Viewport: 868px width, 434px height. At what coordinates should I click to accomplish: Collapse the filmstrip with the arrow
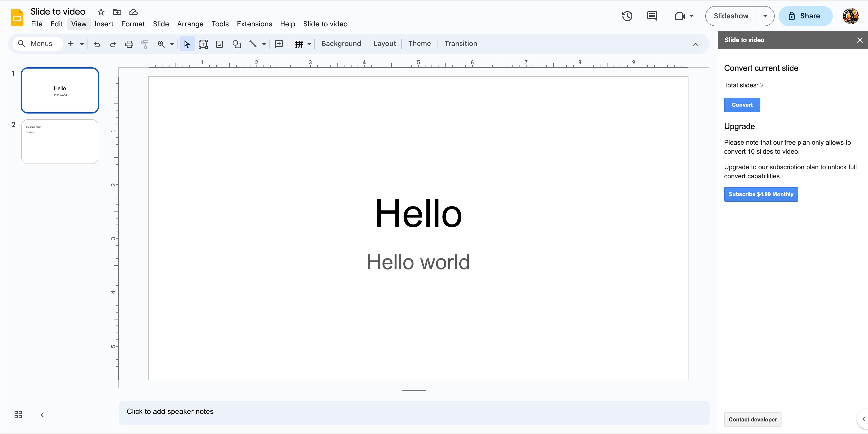(x=42, y=415)
